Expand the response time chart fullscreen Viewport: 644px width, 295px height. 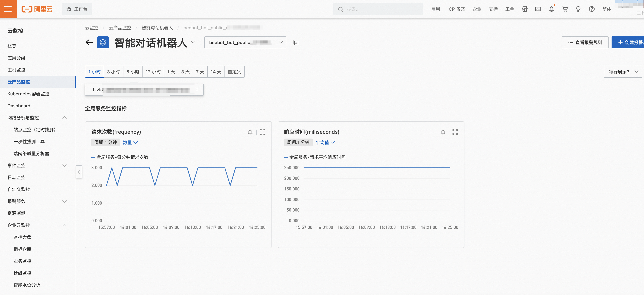(x=455, y=132)
